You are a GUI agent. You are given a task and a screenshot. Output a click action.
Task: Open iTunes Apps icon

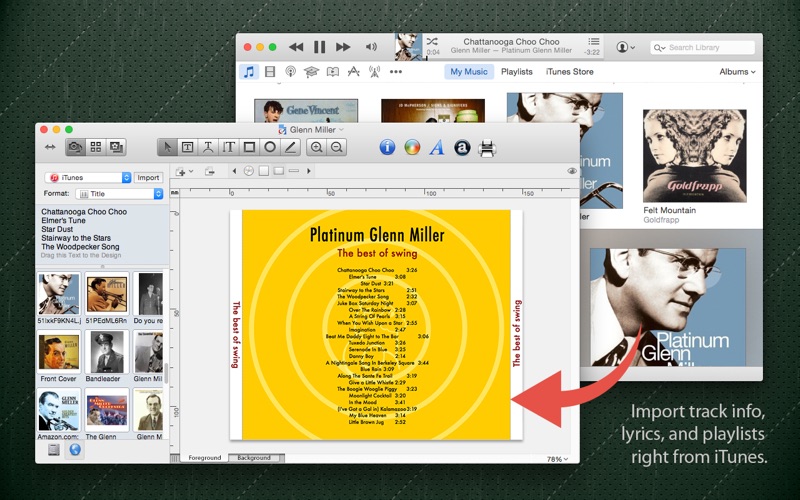354,72
